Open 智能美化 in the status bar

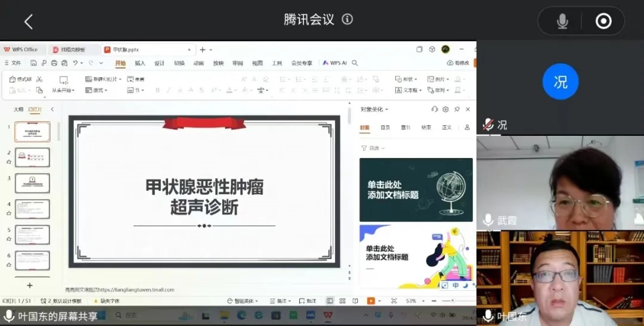pos(243,301)
